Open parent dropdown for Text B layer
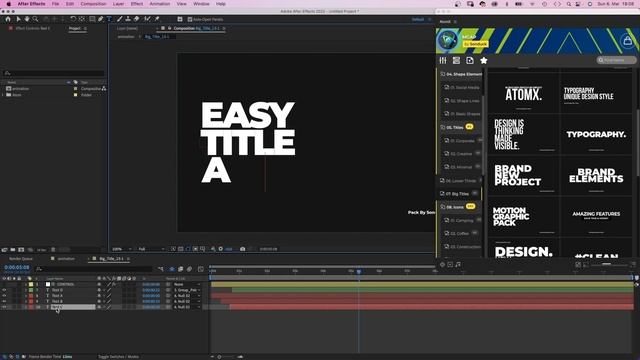The height and width of the screenshot is (360, 640). (x=187, y=301)
